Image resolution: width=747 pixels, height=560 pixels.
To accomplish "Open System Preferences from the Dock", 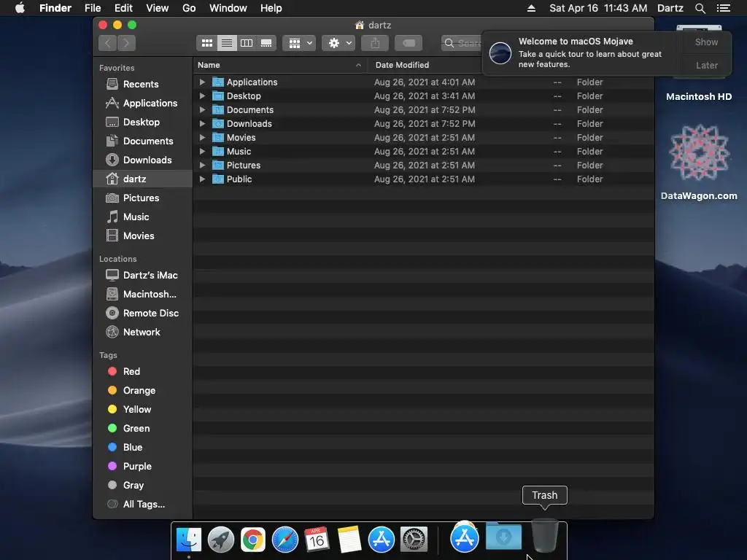I will [414, 540].
